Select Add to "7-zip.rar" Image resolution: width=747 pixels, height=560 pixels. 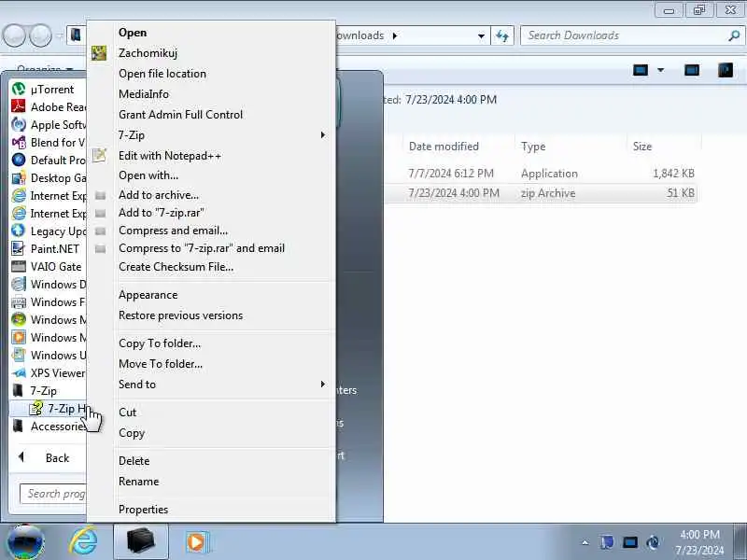[162, 213]
